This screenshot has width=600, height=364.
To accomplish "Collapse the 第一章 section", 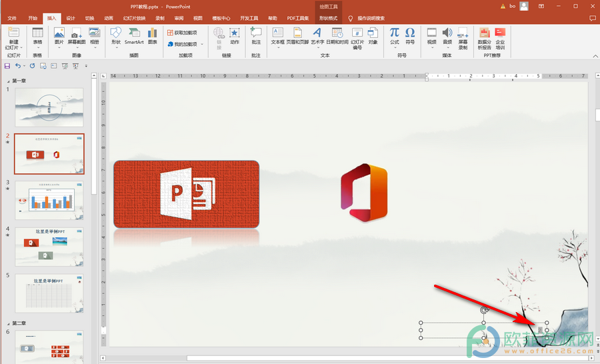I will (8, 81).
